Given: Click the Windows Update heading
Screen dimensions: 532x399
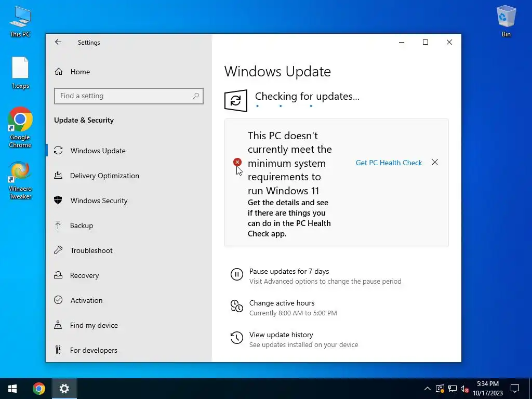Looking at the screenshot, I should tap(277, 71).
